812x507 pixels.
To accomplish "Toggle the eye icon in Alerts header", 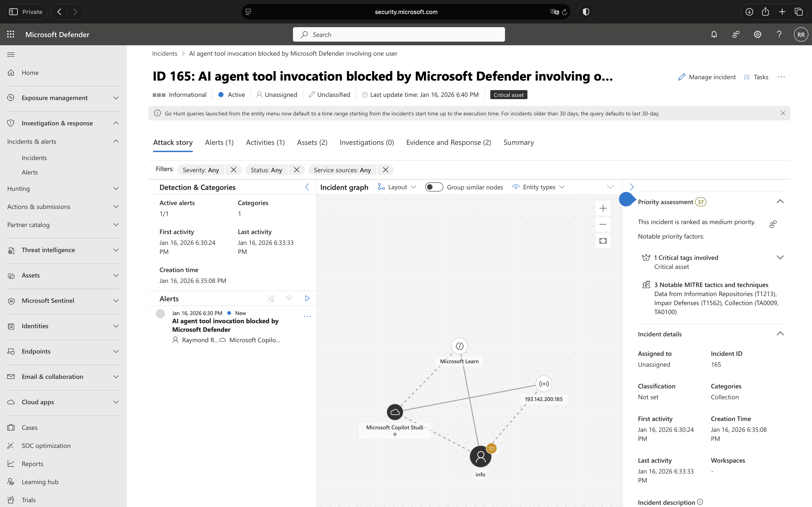I will [x=289, y=299].
